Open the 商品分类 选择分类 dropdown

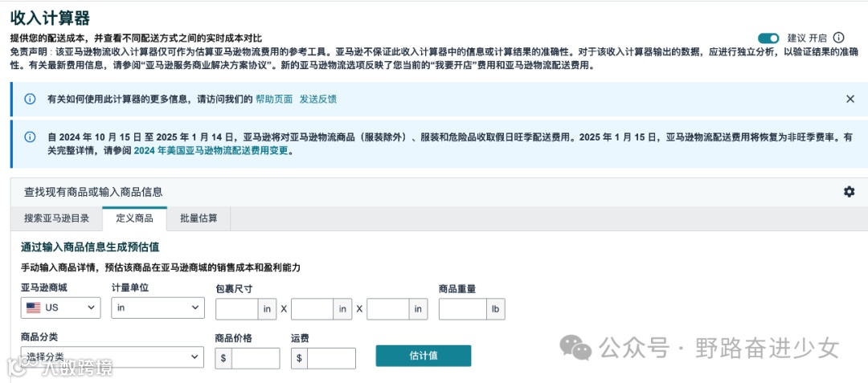tap(113, 357)
